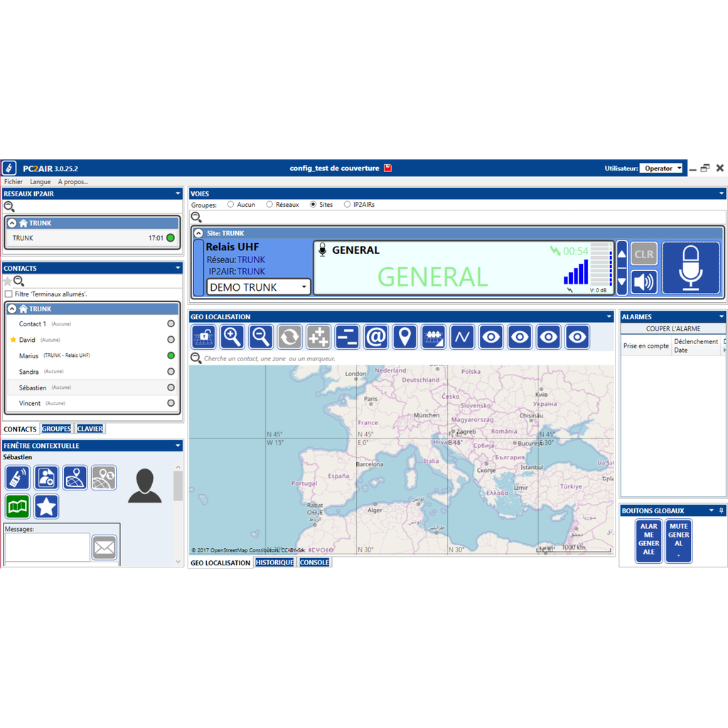
Task: Collapse the Contacts panel header
Action: 176,268
